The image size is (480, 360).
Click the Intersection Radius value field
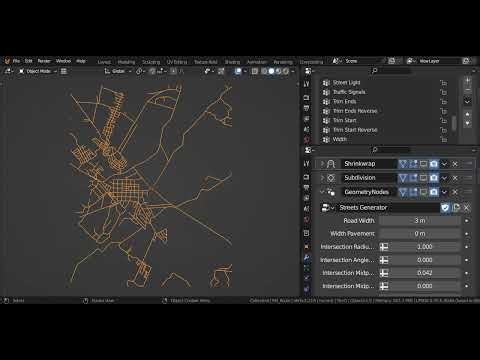[425, 247]
